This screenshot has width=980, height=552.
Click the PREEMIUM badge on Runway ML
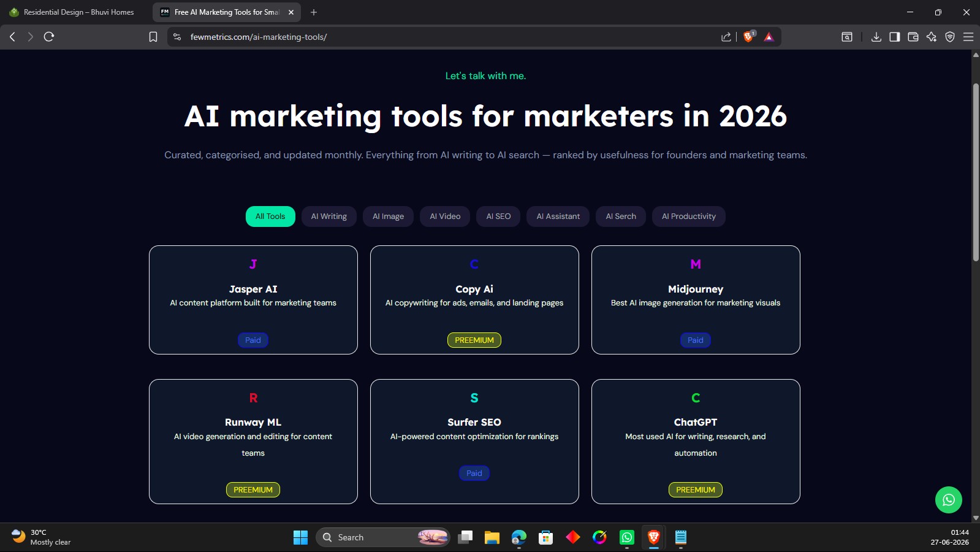click(253, 490)
